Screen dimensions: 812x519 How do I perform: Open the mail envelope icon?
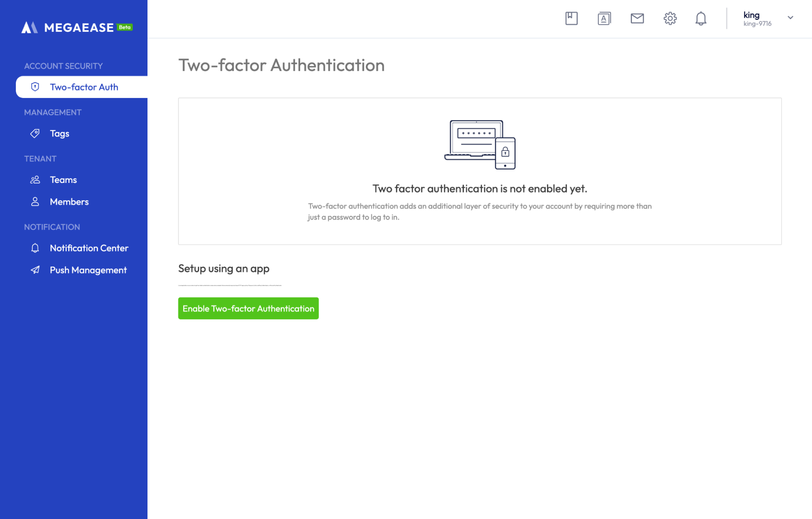click(637, 18)
